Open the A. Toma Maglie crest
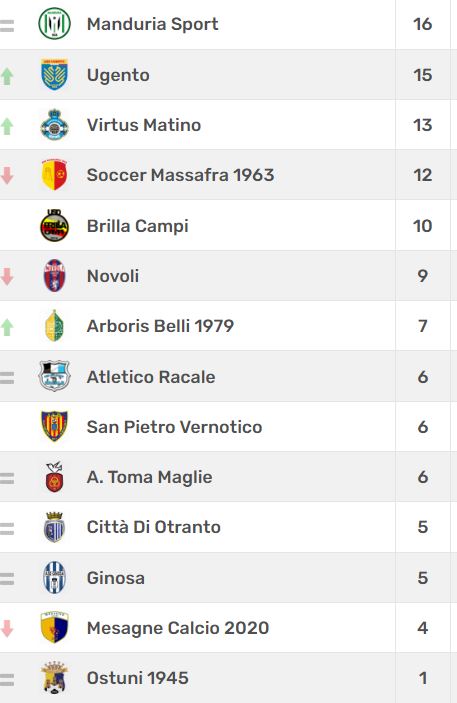 [x=54, y=477]
